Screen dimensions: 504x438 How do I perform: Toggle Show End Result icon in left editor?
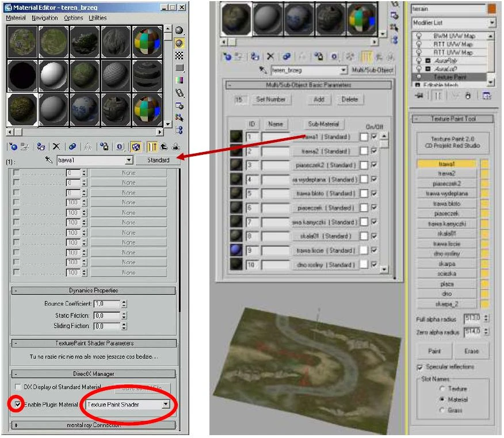(x=152, y=147)
